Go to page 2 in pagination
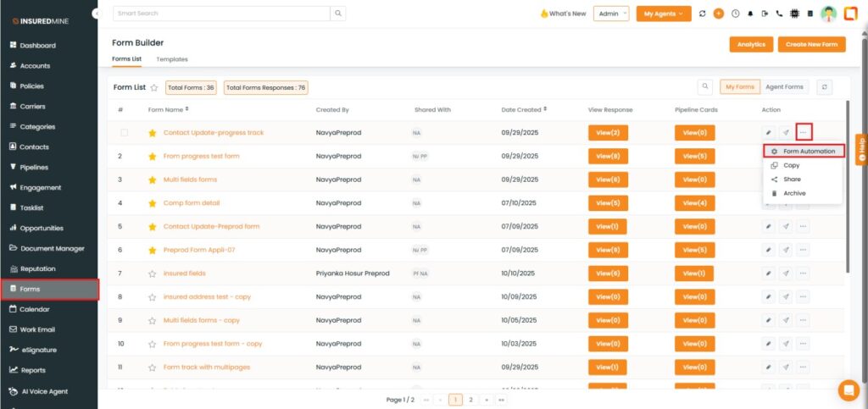 coord(470,399)
